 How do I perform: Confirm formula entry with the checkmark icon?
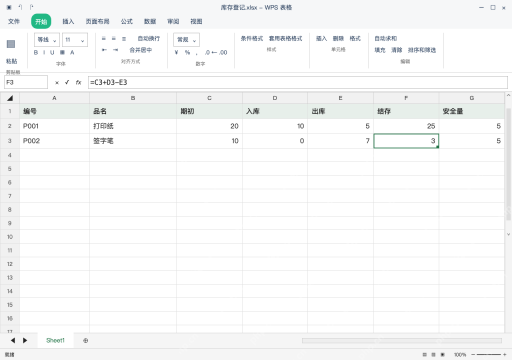coord(67,82)
